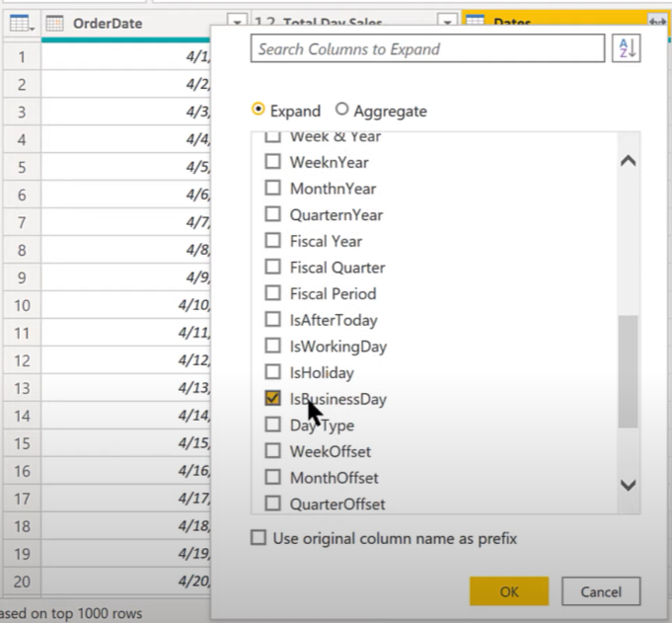The height and width of the screenshot is (623, 672).
Task: Click the Cancel button
Action: [601, 591]
